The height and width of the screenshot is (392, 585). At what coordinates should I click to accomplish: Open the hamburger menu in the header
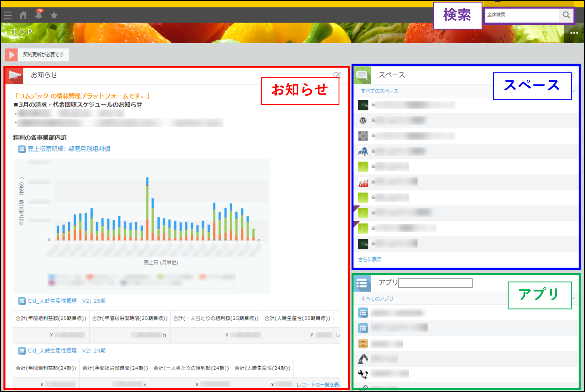click(8, 15)
